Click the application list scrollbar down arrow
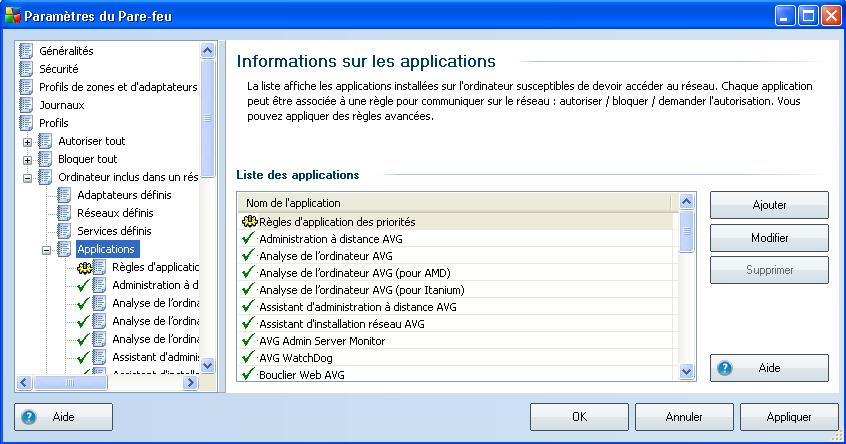This screenshot has height=444, width=846. (x=687, y=371)
